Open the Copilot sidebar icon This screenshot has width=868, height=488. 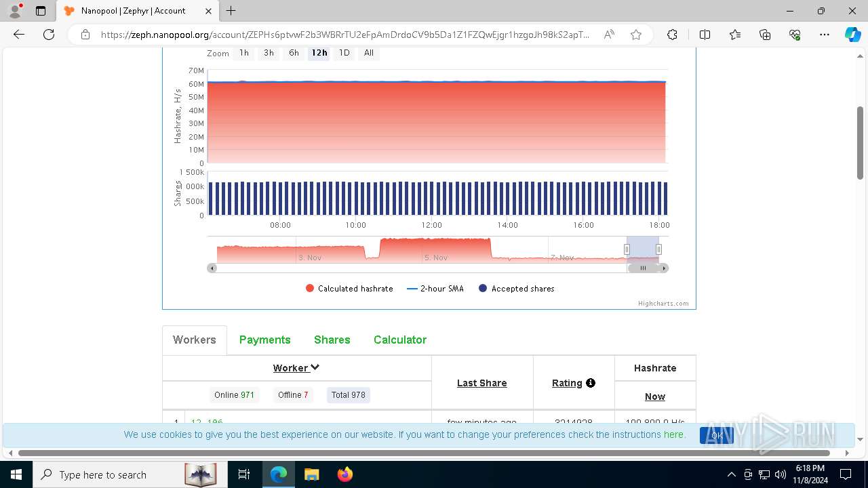pyautogui.click(x=852, y=35)
